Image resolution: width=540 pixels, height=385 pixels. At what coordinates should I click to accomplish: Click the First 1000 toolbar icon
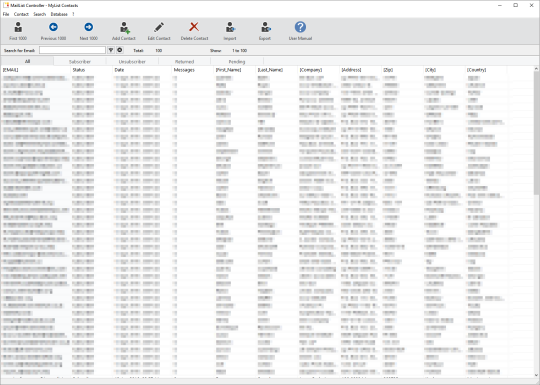click(x=18, y=27)
